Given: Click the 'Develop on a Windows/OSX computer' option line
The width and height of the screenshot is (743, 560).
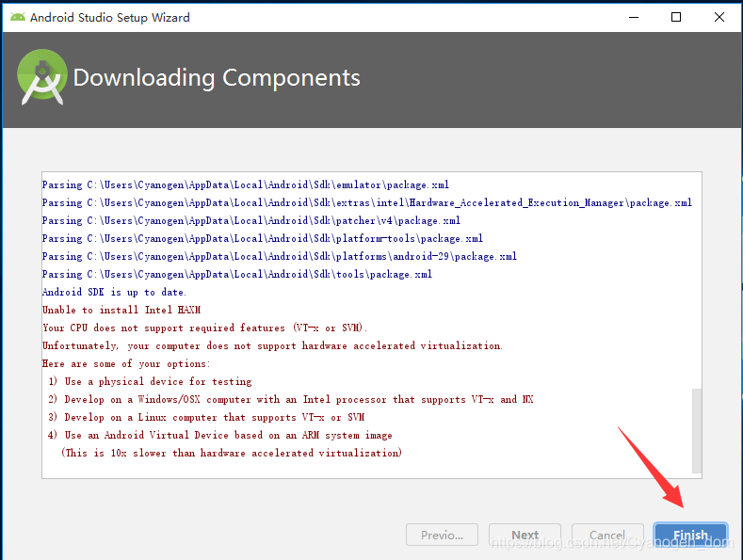Looking at the screenshot, I should (290, 399).
